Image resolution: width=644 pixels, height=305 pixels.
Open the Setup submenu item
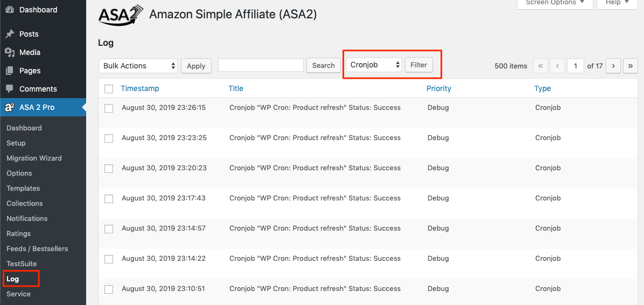point(16,143)
